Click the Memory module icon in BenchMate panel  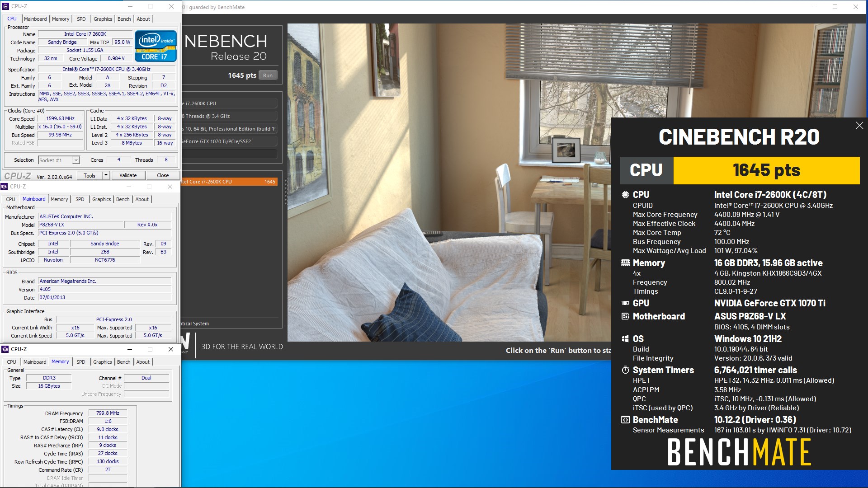(625, 263)
